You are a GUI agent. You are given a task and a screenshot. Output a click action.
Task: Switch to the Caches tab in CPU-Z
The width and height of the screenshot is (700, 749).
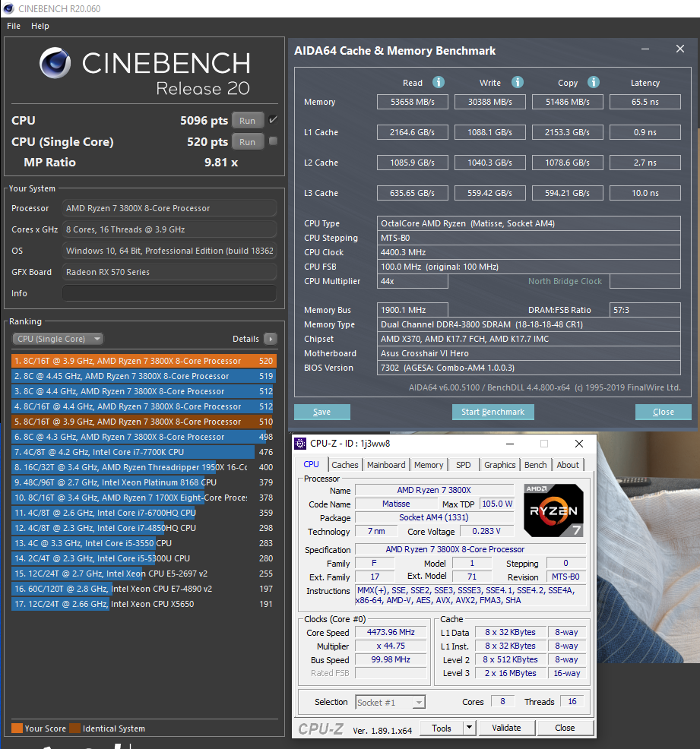point(344,465)
